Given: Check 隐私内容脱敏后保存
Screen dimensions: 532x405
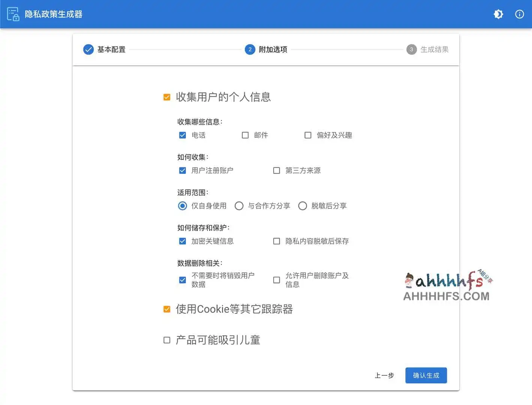Looking at the screenshot, I should [x=276, y=241].
